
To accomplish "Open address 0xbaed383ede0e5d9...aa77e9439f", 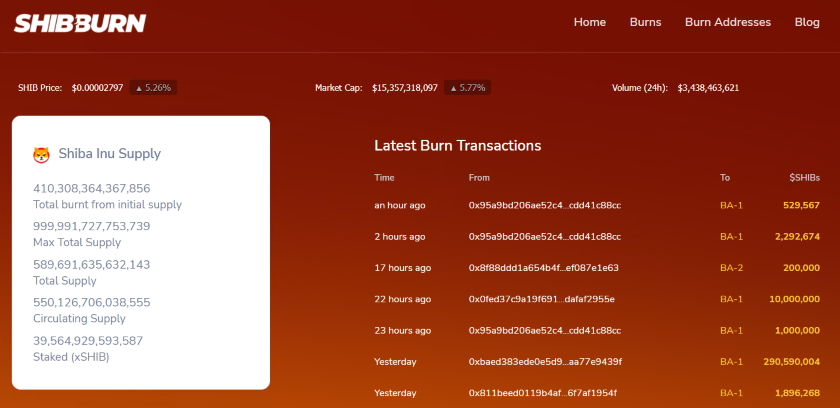I will 545,362.
